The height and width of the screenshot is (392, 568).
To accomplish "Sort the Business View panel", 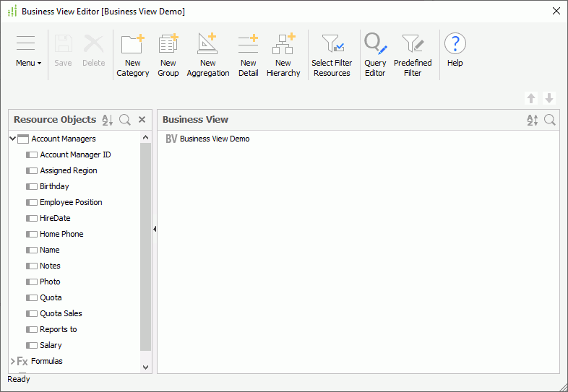I will [532, 120].
